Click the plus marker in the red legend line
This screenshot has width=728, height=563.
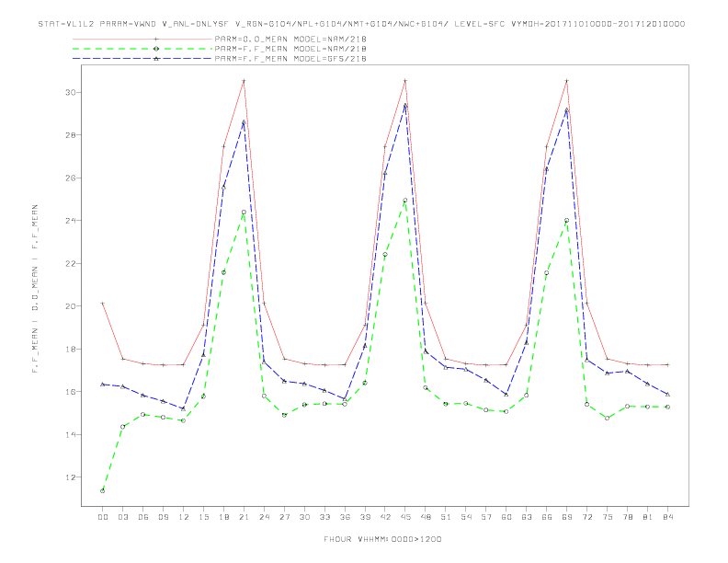[x=156, y=39]
